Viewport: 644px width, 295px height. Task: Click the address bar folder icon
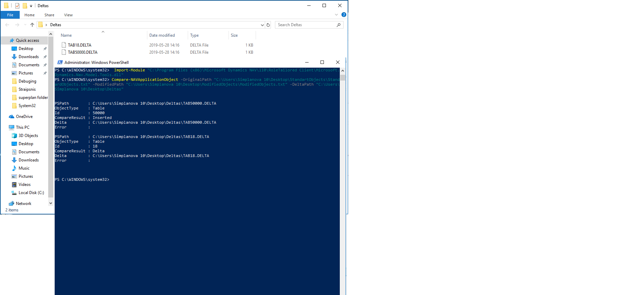point(41,25)
